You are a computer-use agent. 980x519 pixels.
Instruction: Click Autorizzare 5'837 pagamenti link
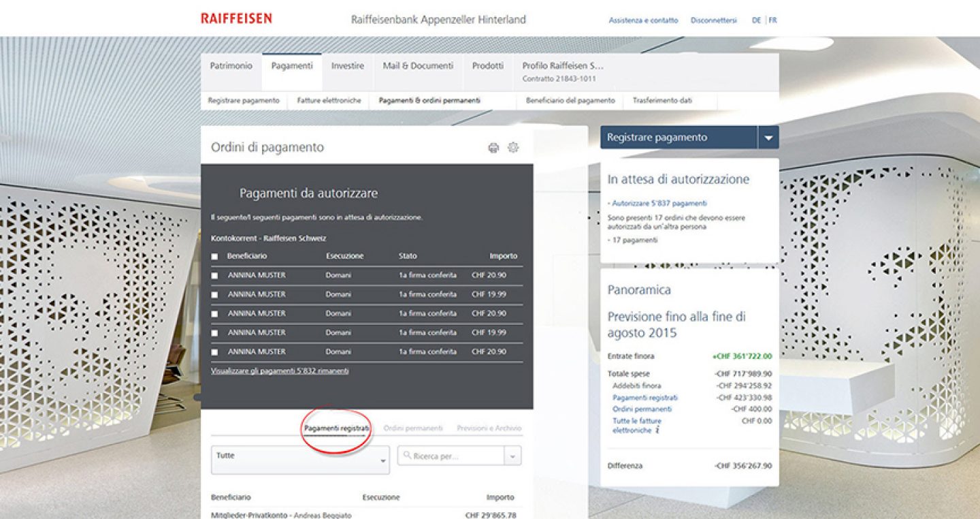[659, 203]
